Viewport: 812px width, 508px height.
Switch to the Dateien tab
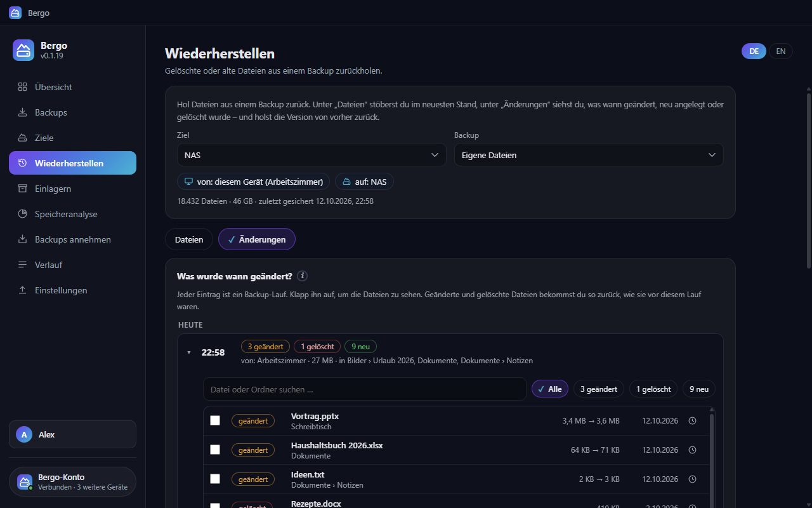tap(189, 239)
